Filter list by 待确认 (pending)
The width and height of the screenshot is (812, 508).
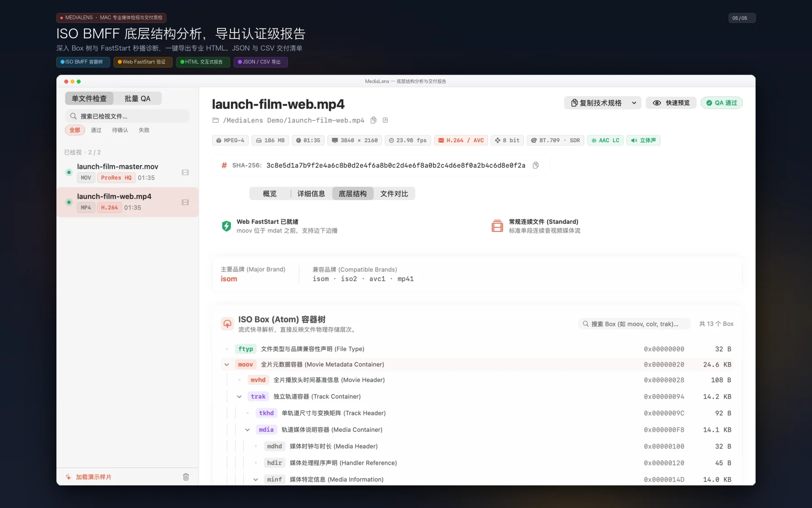point(120,130)
